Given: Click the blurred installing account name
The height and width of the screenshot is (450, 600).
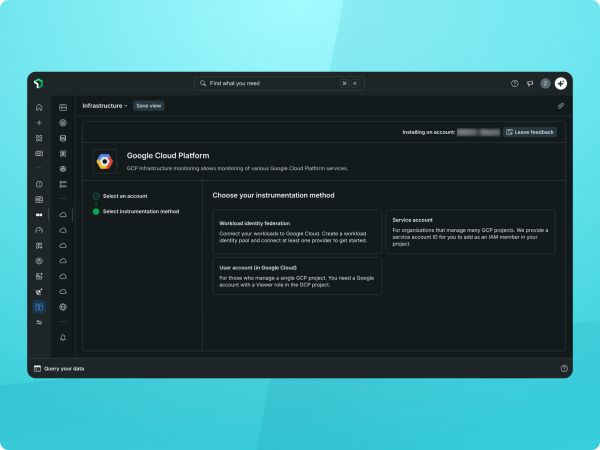Looking at the screenshot, I should click(478, 132).
